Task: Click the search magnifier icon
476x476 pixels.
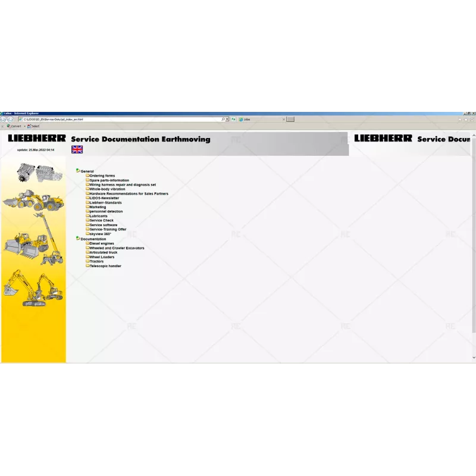Action: pyautogui.click(x=223, y=119)
